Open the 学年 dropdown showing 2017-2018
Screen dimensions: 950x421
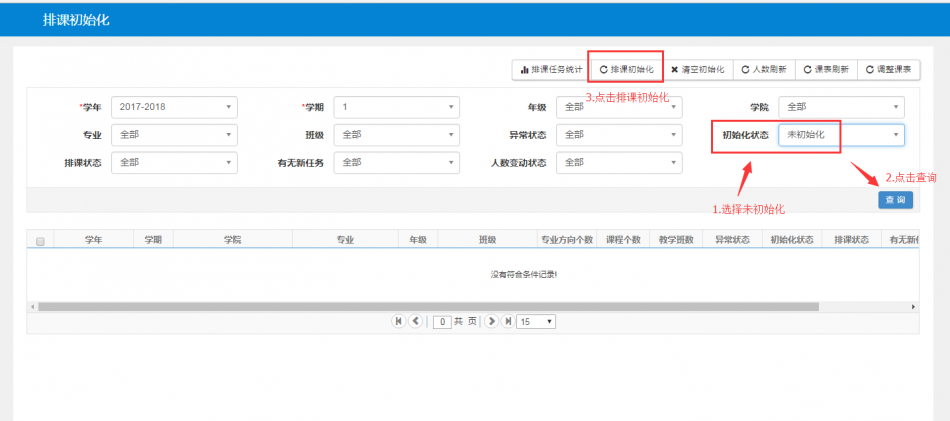tap(174, 107)
